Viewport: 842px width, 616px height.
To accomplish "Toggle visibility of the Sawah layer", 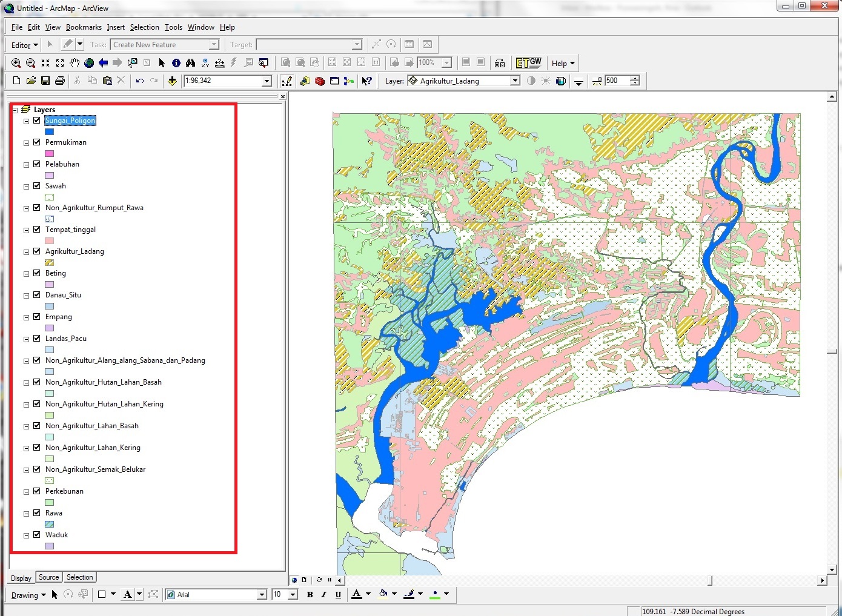I will 37,186.
